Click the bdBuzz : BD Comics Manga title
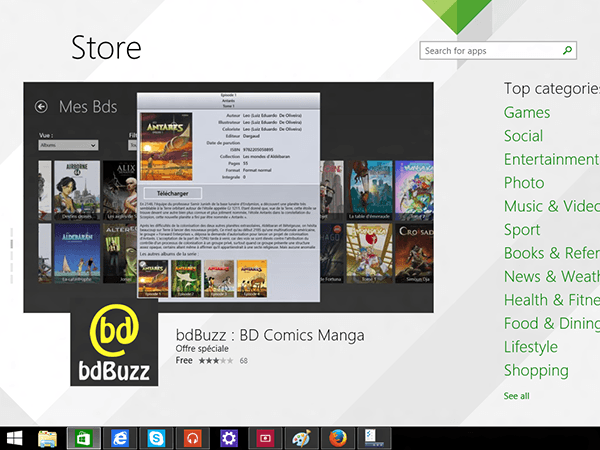This screenshot has width=600, height=450. click(270, 335)
